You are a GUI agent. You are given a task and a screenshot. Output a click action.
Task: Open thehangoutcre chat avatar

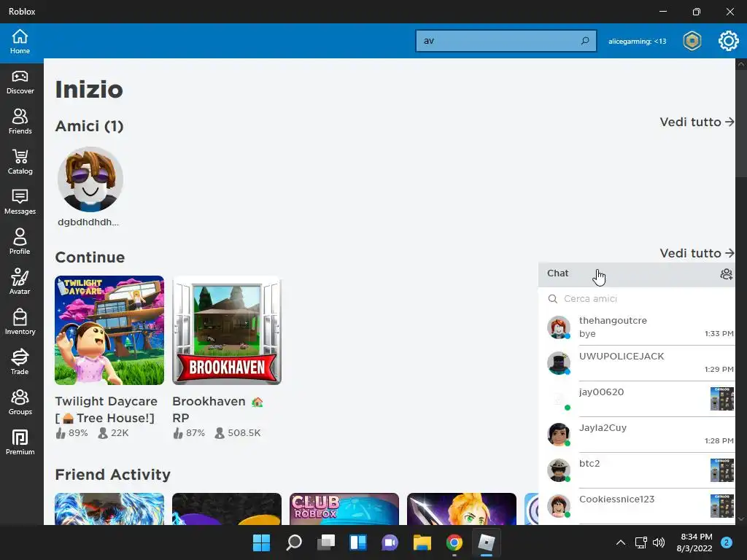[x=558, y=327]
